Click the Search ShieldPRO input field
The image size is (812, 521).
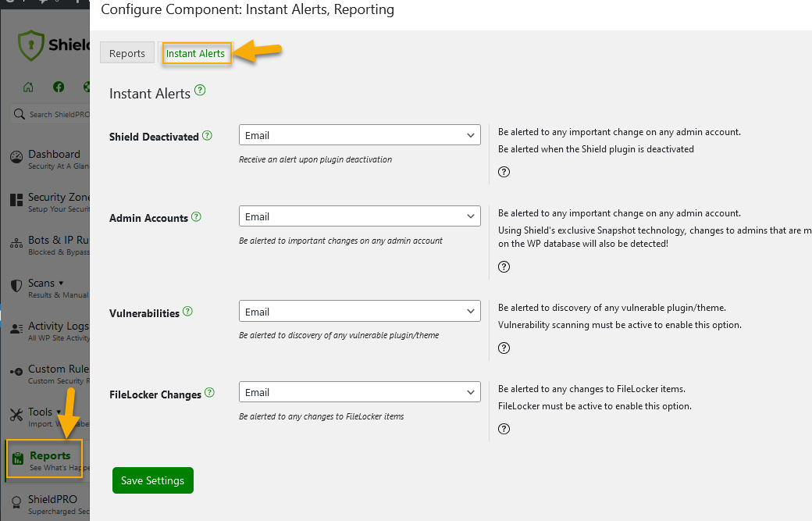point(52,114)
